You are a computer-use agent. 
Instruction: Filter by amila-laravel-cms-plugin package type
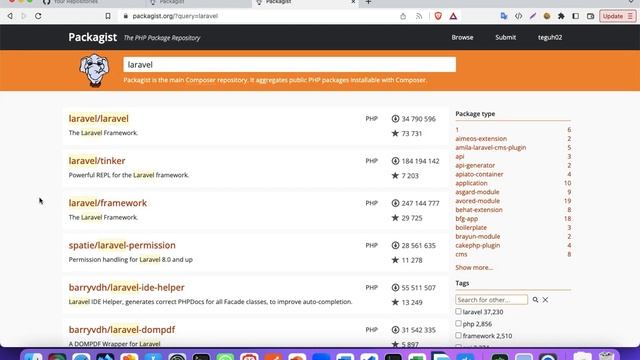pos(491,147)
